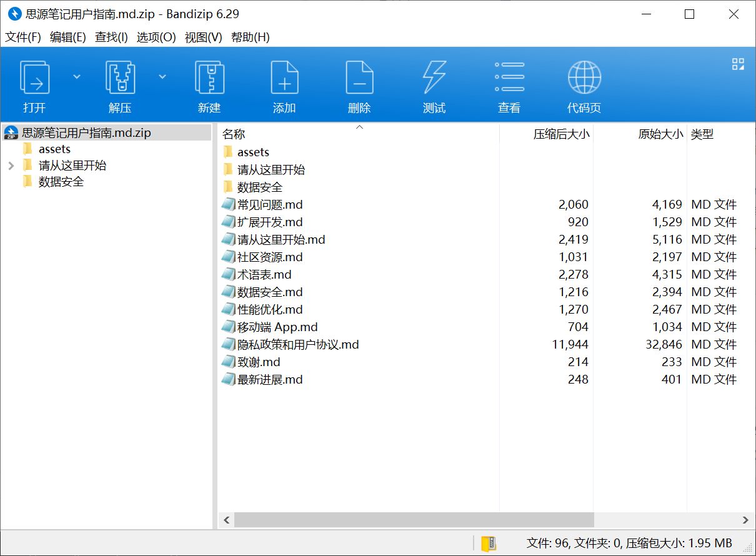Select 请从这里开始 folder in left tree
Image resolution: width=756 pixels, height=556 pixels.
[72, 166]
